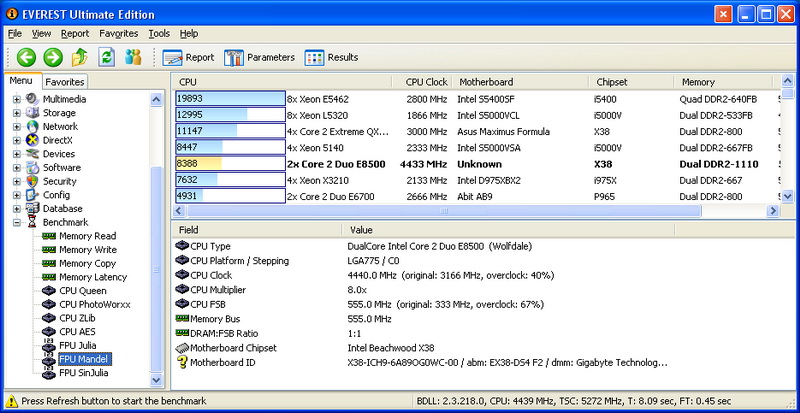This screenshot has height=413, width=800.
Task: Select CPU AES benchmark
Action: 77,332
